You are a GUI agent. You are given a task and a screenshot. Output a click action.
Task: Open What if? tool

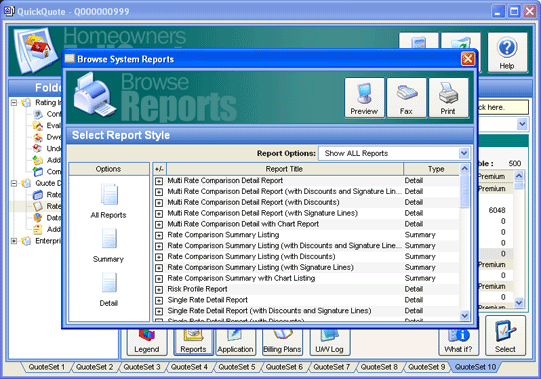point(458,342)
